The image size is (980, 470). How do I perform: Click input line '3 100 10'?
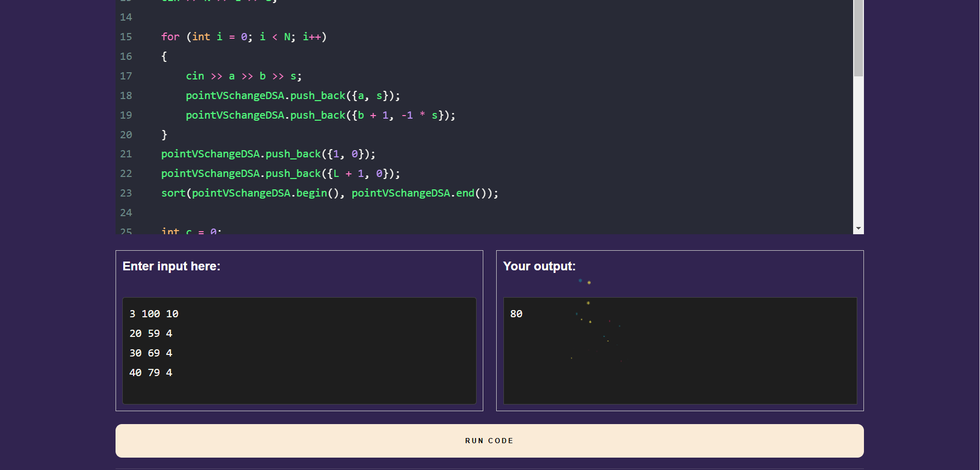[154, 314]
